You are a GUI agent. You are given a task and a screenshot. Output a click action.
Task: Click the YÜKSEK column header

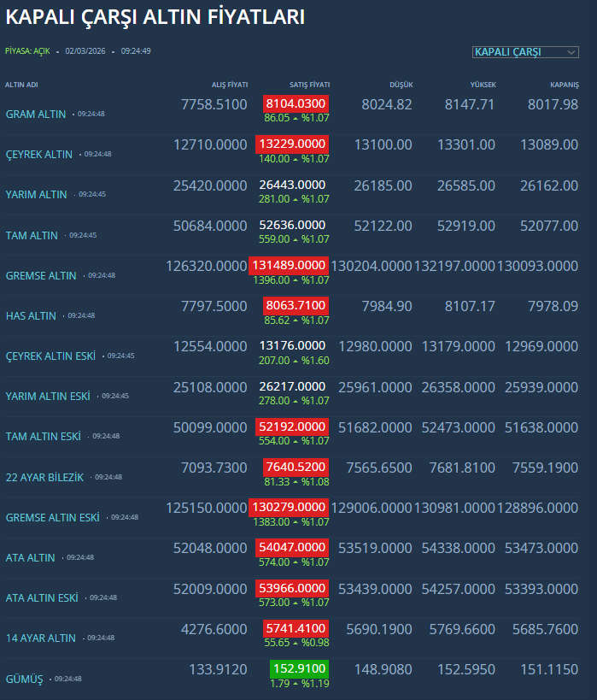[x=483, y=85]
